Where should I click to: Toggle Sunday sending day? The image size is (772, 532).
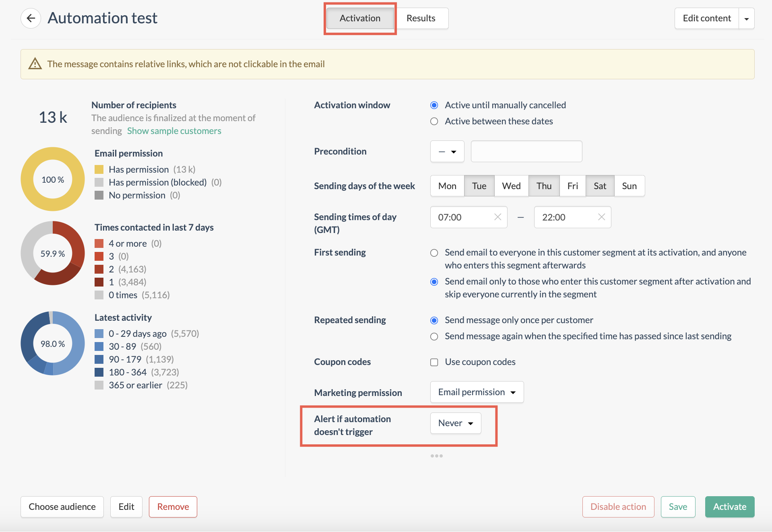(629, 186)
